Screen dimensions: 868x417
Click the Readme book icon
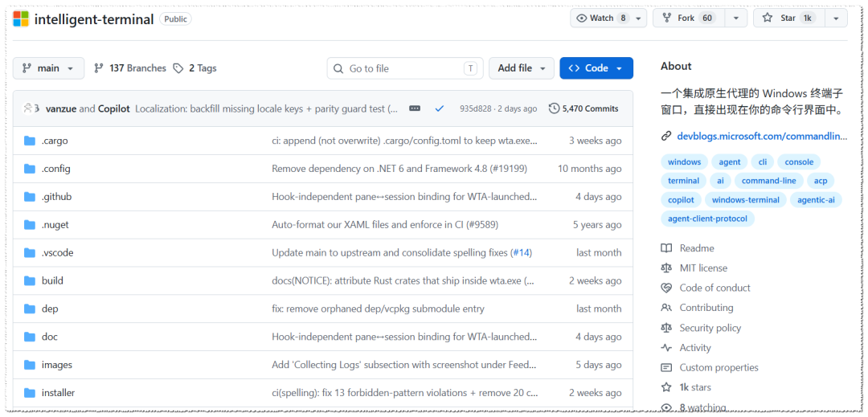666,248
